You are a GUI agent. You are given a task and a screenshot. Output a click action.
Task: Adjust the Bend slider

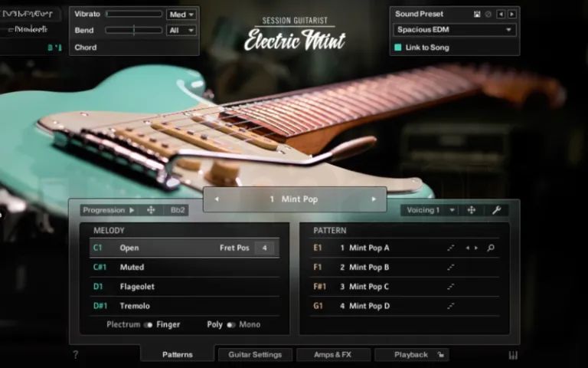[x=134, y=30]
